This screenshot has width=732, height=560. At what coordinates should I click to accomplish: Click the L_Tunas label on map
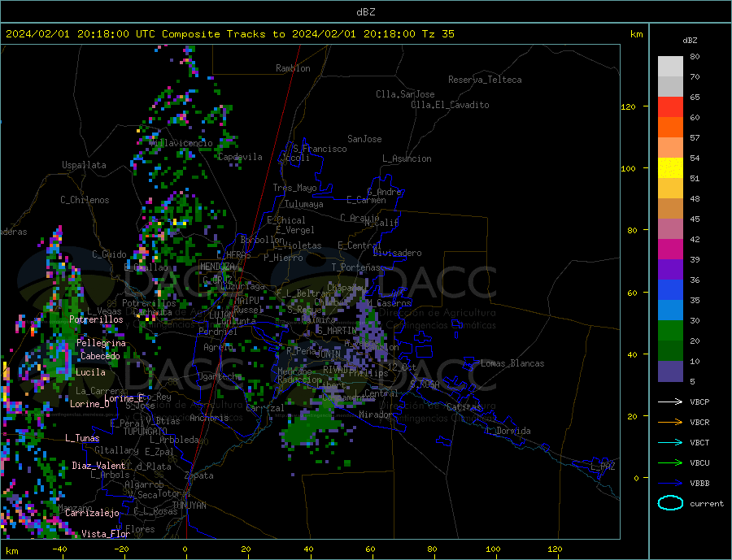pos(82,438)
